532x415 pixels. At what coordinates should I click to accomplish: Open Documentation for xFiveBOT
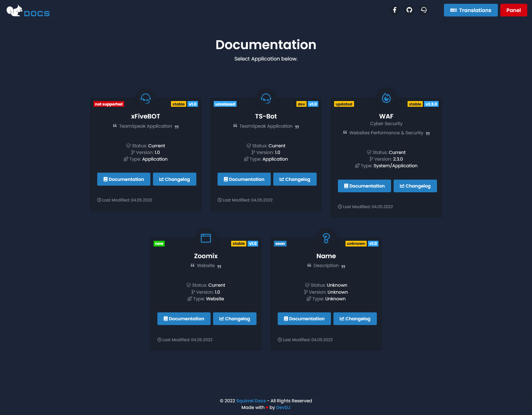point(123,179)
